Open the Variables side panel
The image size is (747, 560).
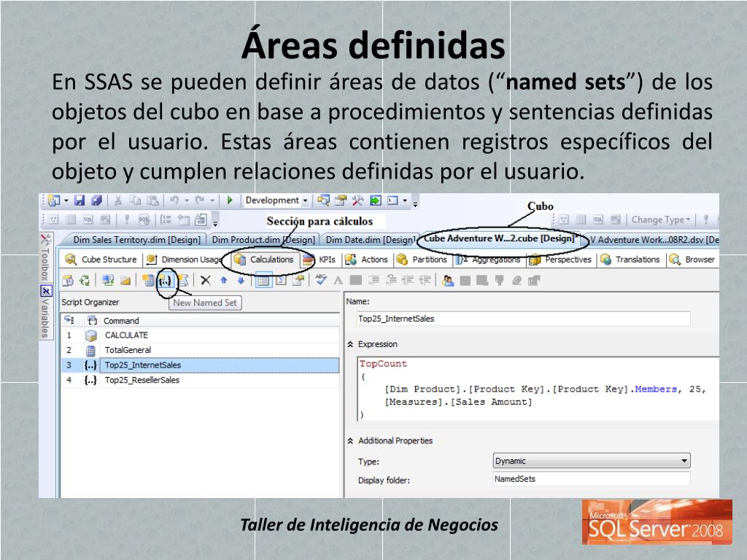click(46, 312)
